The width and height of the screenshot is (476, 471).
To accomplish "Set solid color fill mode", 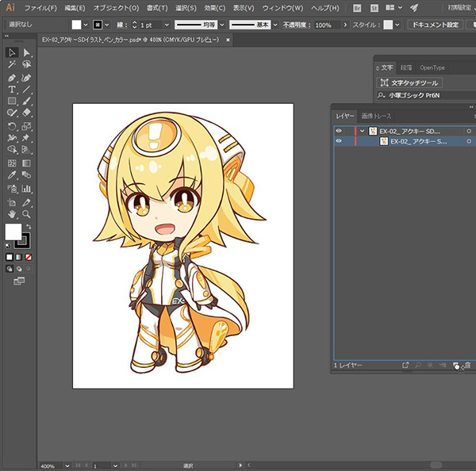I will (x=10, y=257).
